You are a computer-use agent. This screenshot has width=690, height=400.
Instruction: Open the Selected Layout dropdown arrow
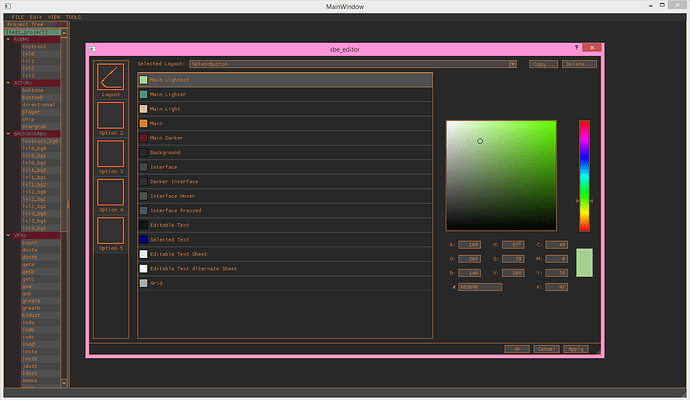click(513, 64)
